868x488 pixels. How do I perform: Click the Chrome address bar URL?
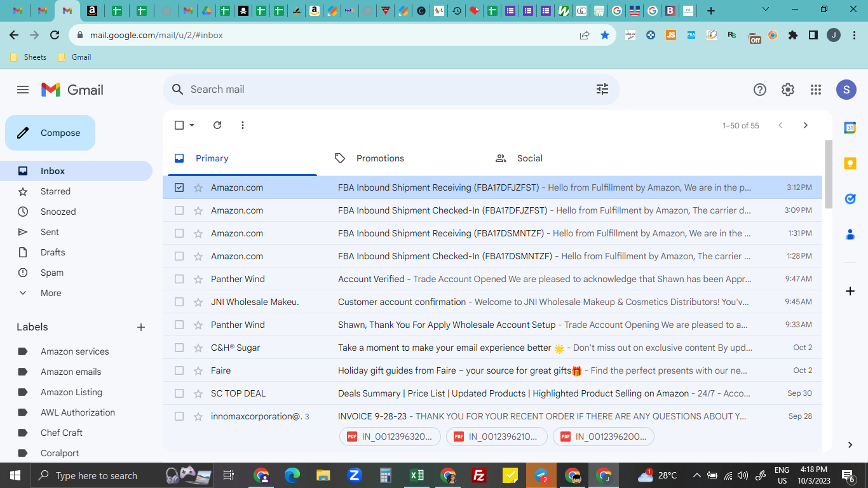tap(156, 36)
